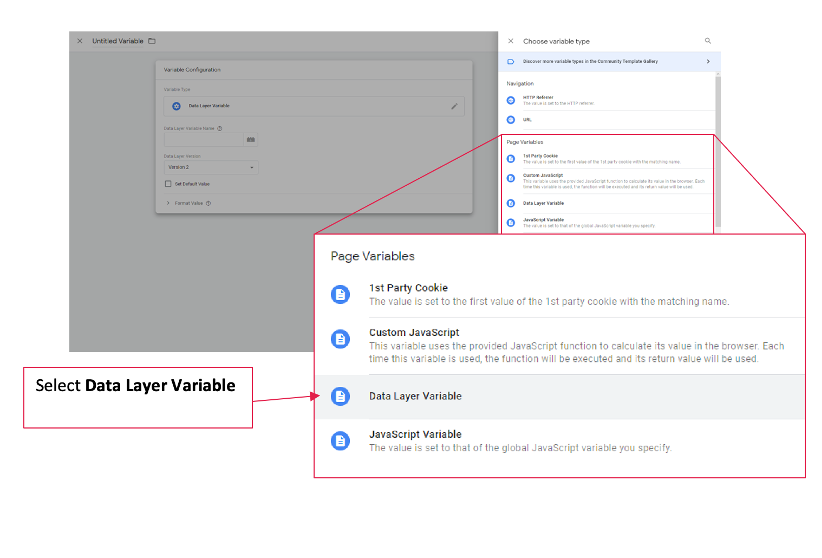The height and width of the screenshot is (558, 822).
Task: Click the help icon next to Data Layer Variable Name
Action: [219, 129]
